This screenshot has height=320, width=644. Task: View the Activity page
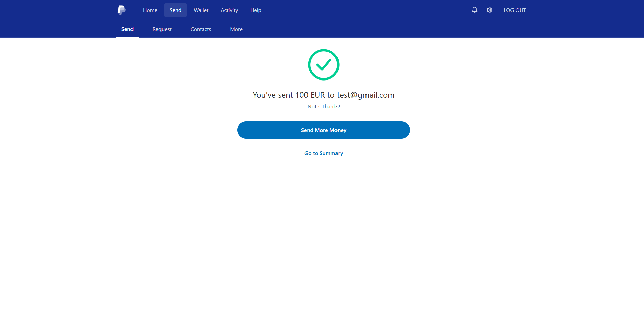tap(229, 10)
